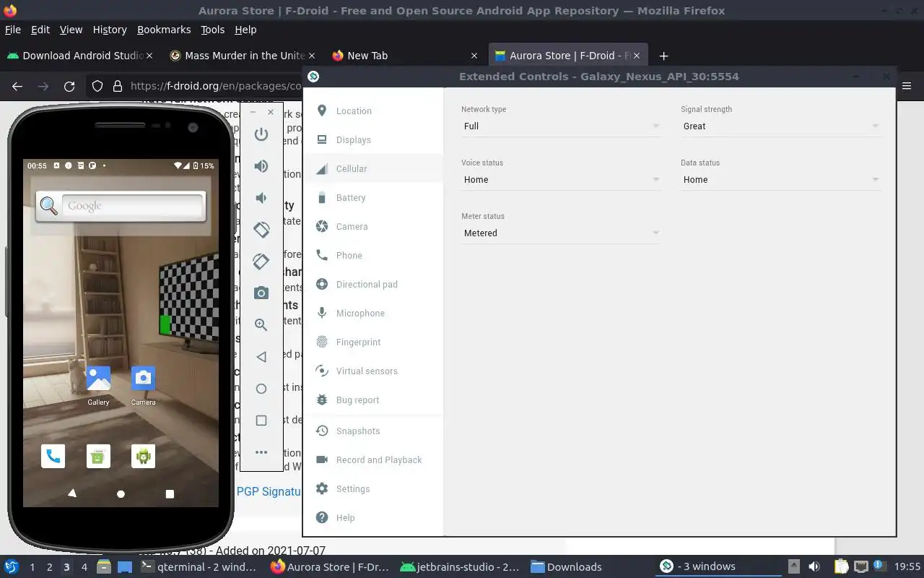This screenshot has width=924, height=578.
Task: Select Bug report in the sidebar
Action: pos(373,400)
